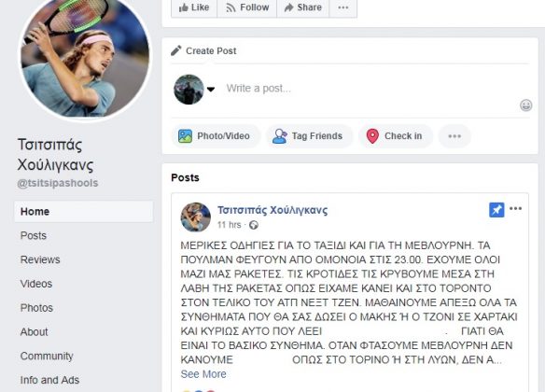Share the page using Share arrow

click(302, 7)
